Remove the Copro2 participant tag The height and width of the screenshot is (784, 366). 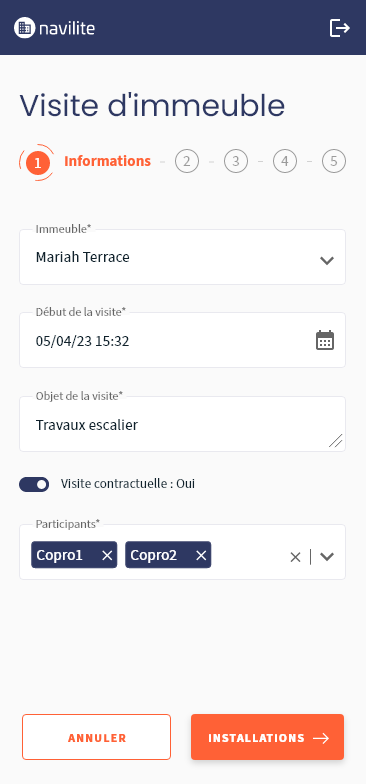(x=201, y=555)
